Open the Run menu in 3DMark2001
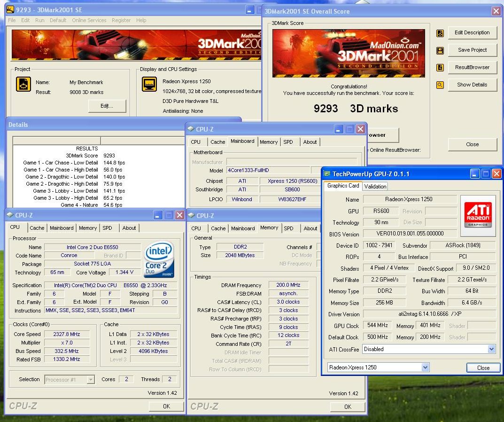 tap(40, 20)
